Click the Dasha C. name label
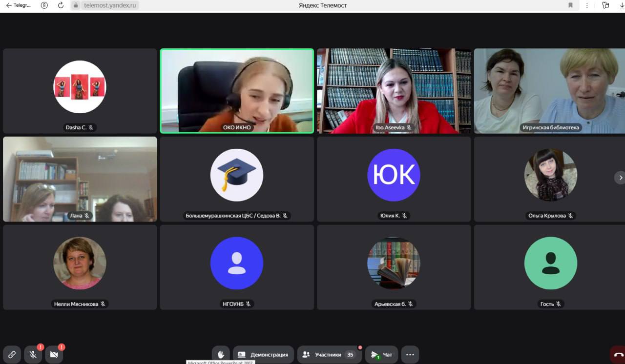The height and width of the screenshot is (364, 625). pos(80,127)
